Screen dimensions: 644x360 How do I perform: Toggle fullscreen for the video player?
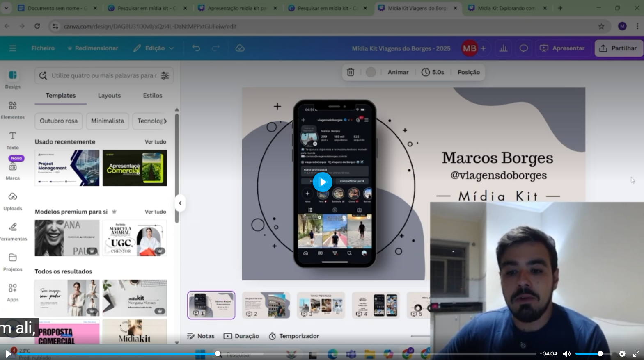(x=636, y=353)
